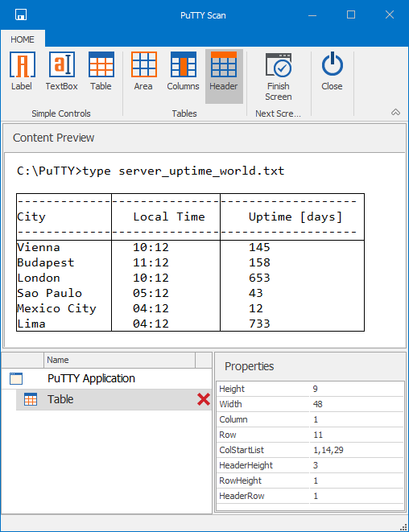
Task: Choose the Table control in Simple Controls
Action: pos(101,72)
